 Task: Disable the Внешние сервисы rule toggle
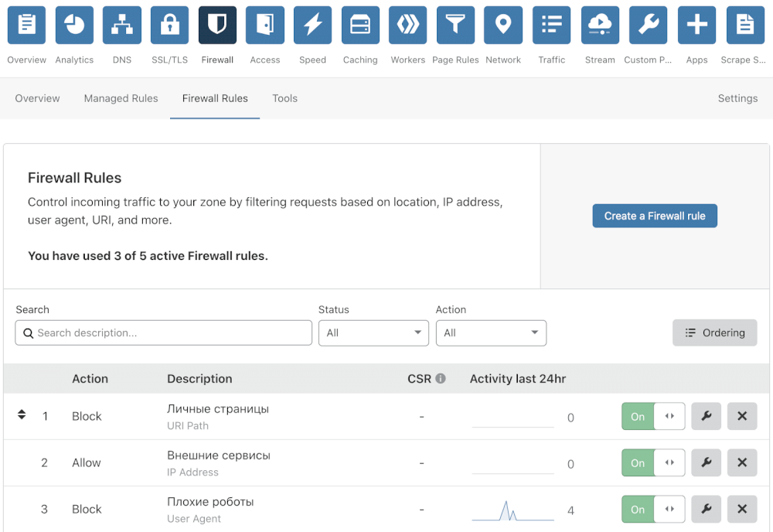coord(653,462)
